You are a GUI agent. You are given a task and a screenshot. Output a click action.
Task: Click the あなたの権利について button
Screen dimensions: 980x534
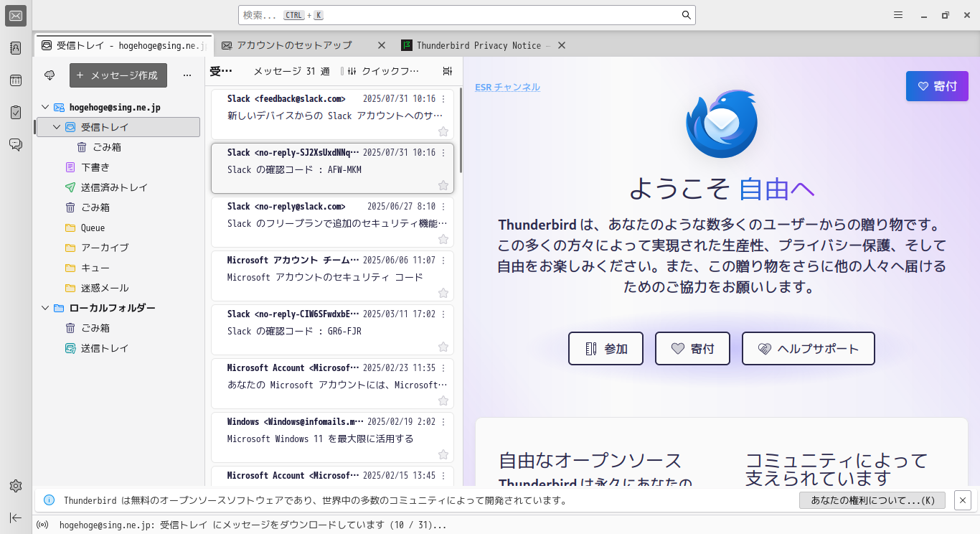pyautogui.click(x=872, y=500)
